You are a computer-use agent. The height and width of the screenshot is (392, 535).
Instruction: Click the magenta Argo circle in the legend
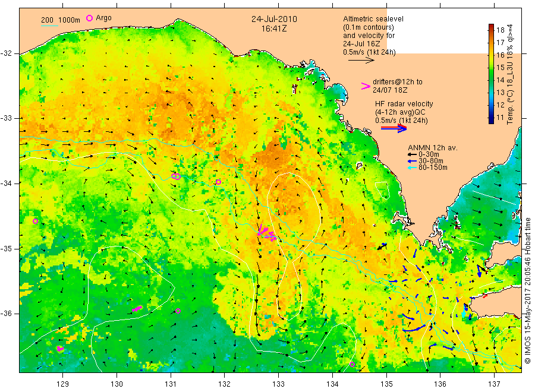89,18
